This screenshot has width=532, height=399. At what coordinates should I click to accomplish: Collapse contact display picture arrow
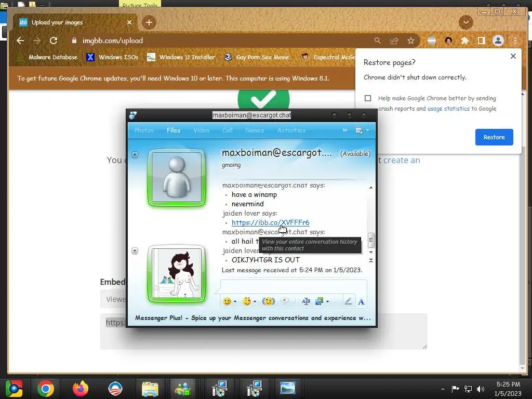pos(135,155)
